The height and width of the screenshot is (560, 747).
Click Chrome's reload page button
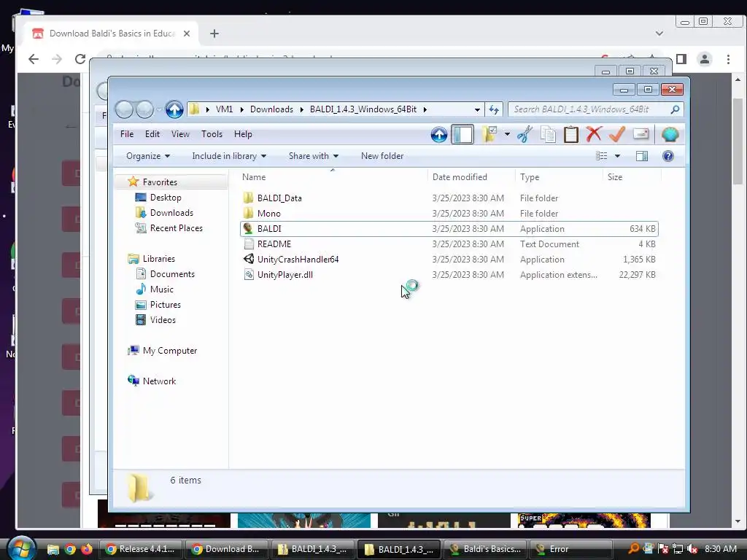[80, 59]
